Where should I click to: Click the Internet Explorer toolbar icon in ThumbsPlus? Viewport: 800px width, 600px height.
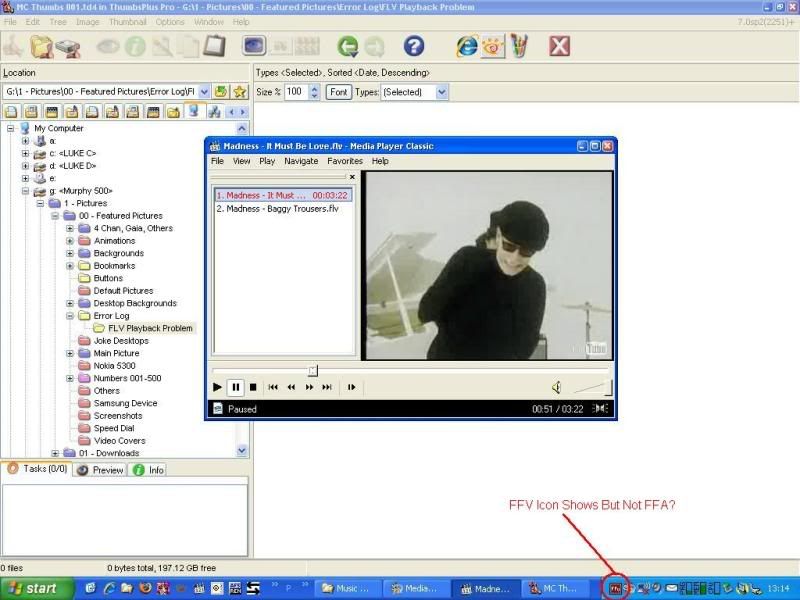tap(467, 46)
